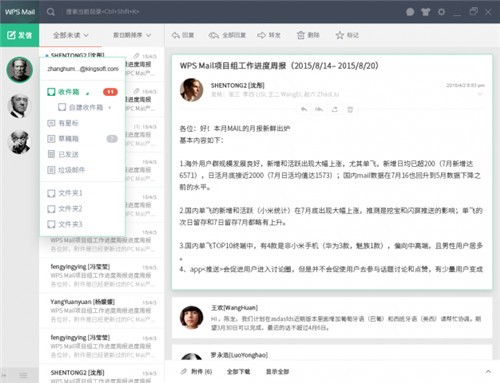Click the search magnifier icon in title bar

[51, 12]
